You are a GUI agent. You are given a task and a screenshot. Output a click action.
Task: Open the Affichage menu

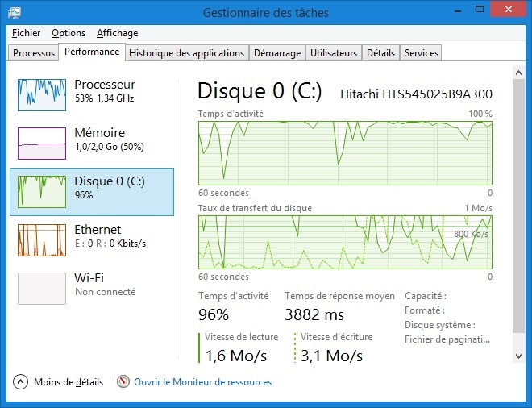118,33
